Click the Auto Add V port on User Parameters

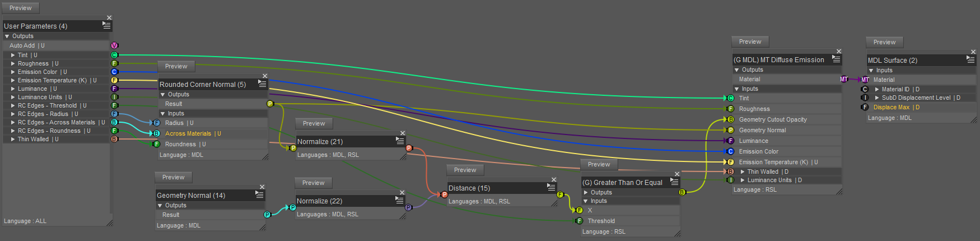pyautogui.click(x=114, y=45)
